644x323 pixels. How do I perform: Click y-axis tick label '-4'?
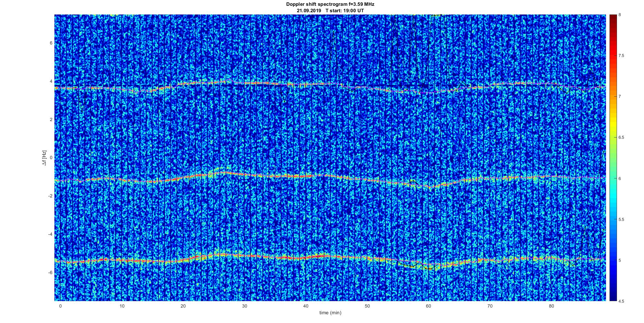[x=50, y=234]
